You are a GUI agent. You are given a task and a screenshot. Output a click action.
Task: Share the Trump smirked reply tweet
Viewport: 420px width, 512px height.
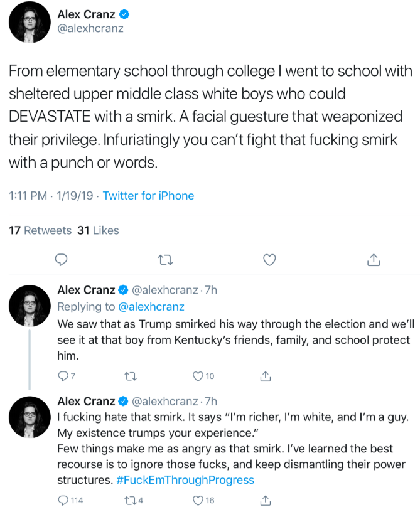point(265,376)
